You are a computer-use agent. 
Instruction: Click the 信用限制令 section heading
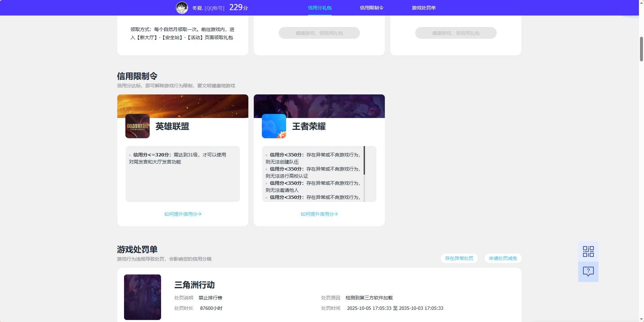(x=137, y=76)
